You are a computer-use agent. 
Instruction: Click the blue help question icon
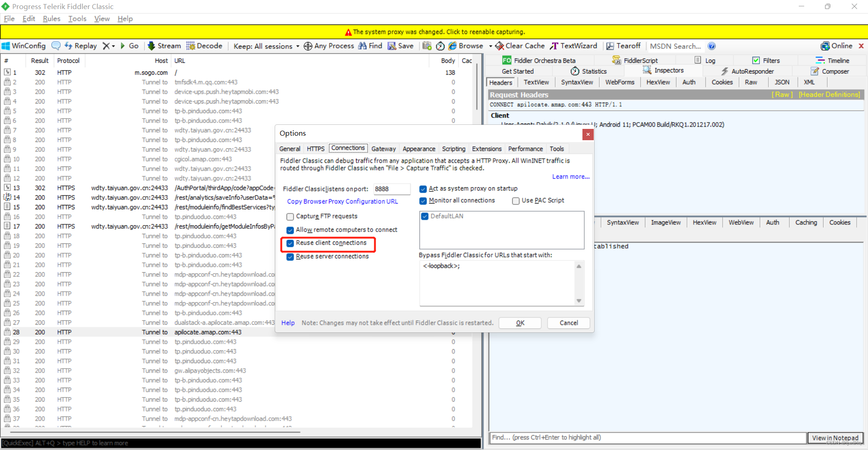click(712, 46)
